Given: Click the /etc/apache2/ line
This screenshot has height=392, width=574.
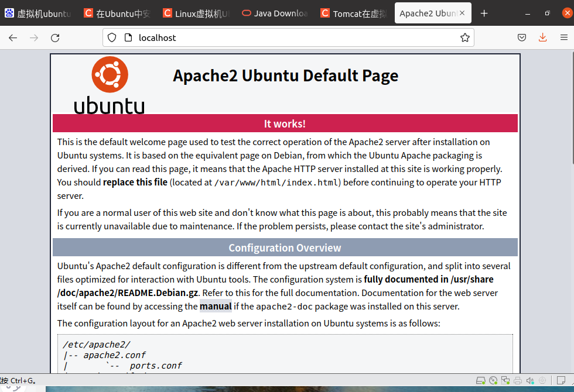Looking at the screenshot, I should (97, 345).
